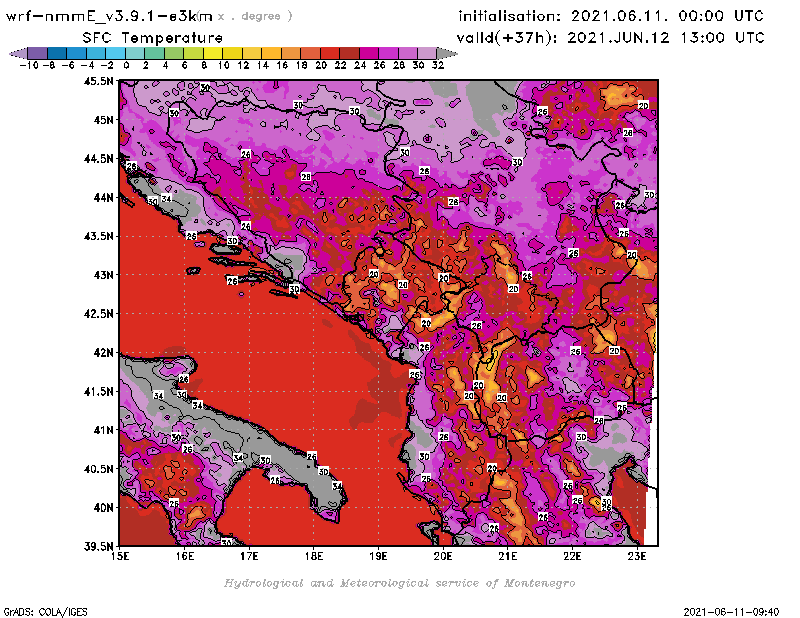The image size is (800, 618).
Task: Select the '45N' latitude label
Action: click(x=104, y=120)
